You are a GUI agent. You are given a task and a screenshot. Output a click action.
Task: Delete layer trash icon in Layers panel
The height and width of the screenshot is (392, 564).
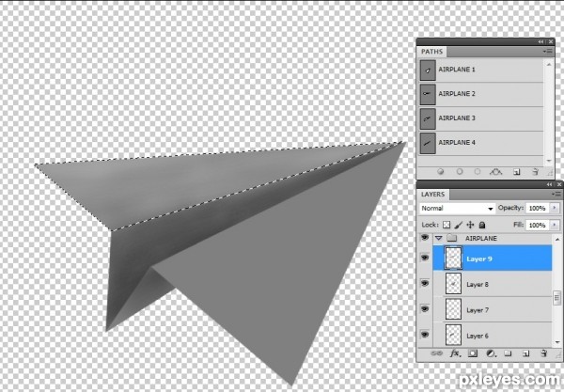[544, 353]
